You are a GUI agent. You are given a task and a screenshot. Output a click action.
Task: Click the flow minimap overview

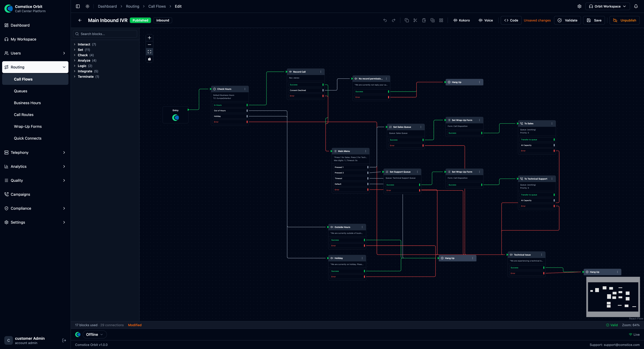click(x=613, y=297)
